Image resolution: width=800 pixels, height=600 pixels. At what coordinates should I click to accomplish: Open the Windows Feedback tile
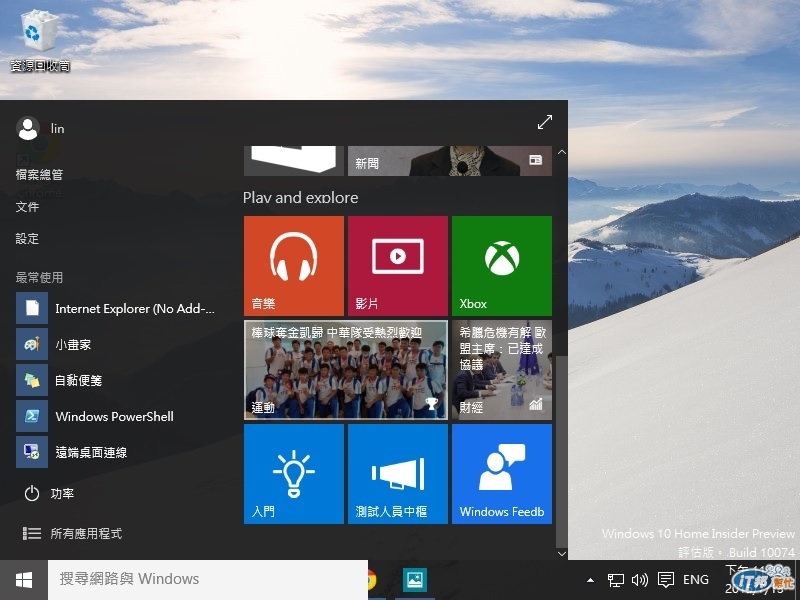click(x=502, y=474)
